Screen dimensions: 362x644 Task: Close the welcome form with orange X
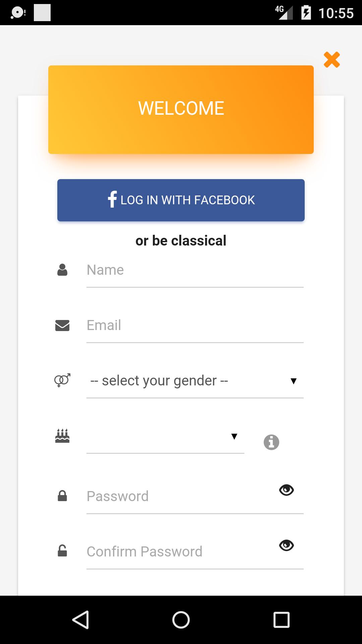tap(331, 60)
